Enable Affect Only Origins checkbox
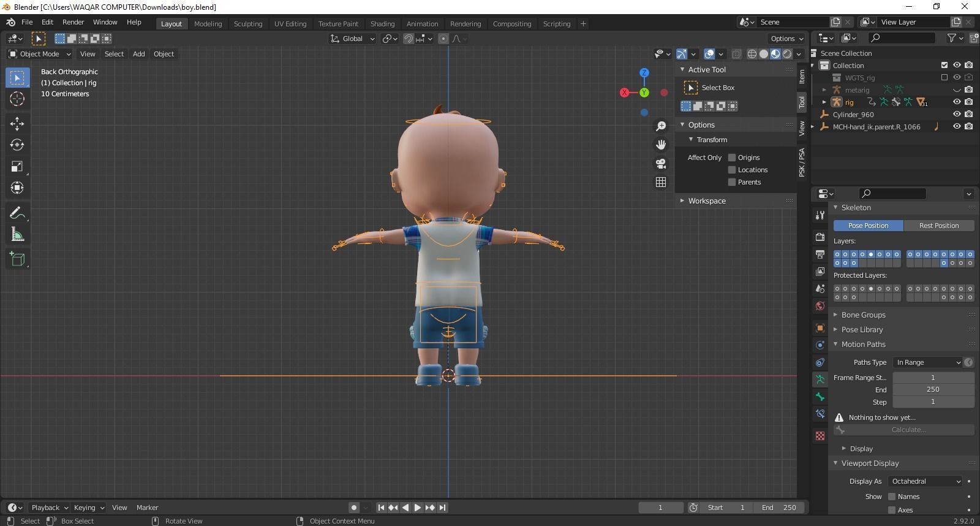The width and height of the screenshot is (980, 526). (x=731, y=158)
